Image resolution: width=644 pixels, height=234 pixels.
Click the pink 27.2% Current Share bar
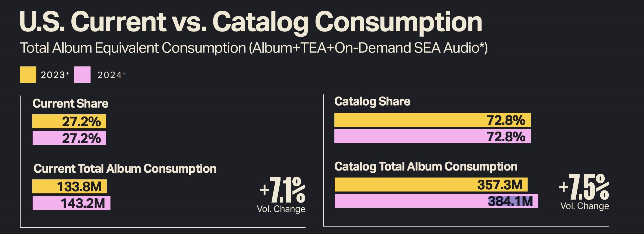pyautogui.click(x=69, y=138)
